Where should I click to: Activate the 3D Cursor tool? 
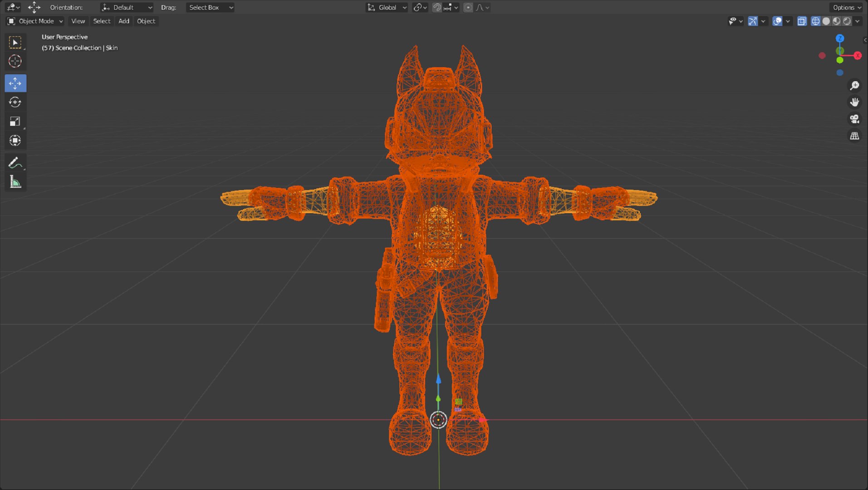click(15, 61)
